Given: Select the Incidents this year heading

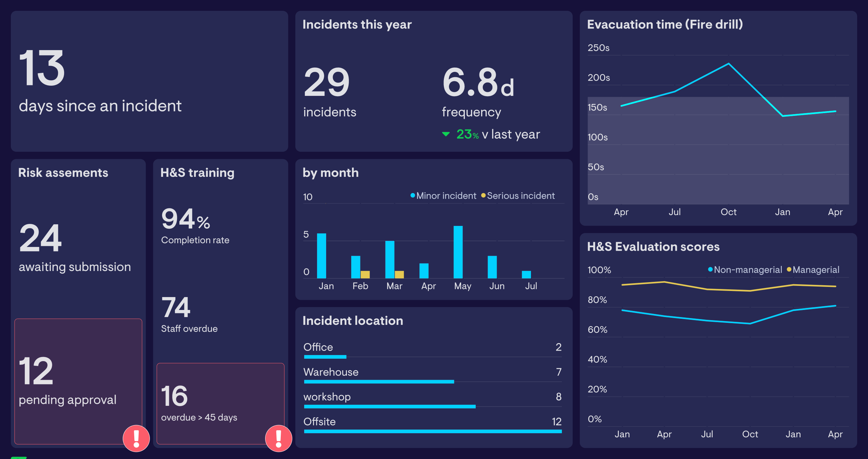Looking at the screenshot, I should point(357,24).
